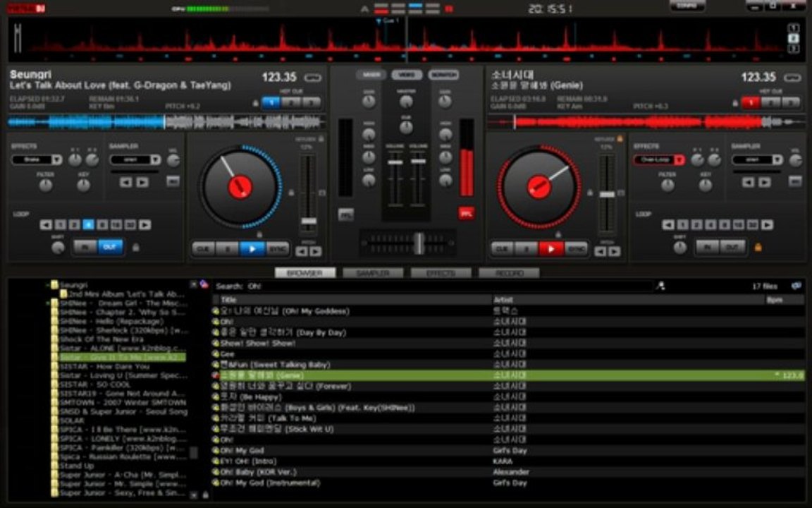812x508 pixels.
Task: Sync the left deck tempo
Action: coord(277,249)
